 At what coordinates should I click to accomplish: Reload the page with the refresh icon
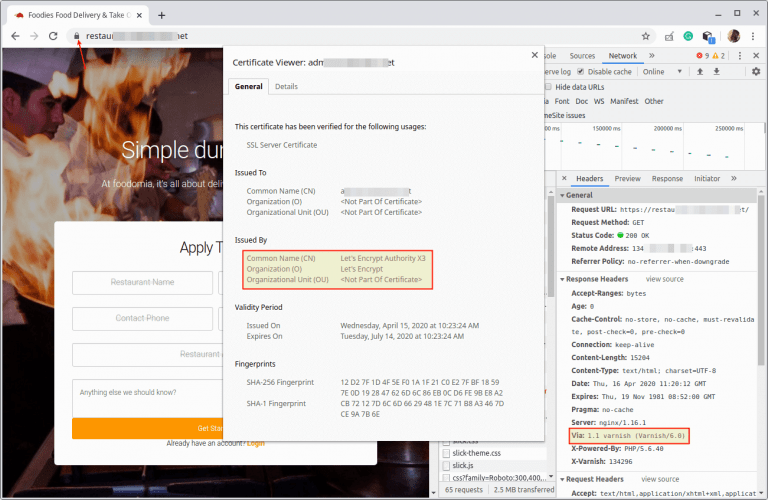tap(53, 36)
